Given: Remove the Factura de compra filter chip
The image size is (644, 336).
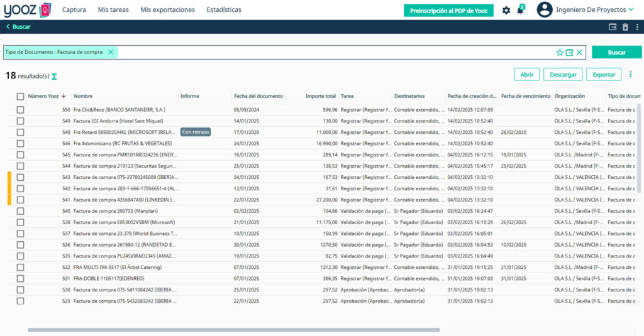Looking at the screenshot, I should pos(111,52).
